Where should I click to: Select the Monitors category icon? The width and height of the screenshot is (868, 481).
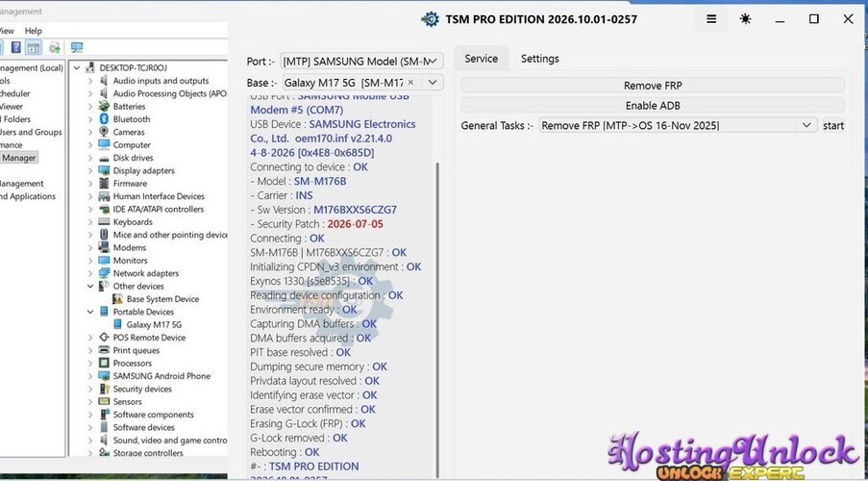pyautogui.click(x=104, y=261)
